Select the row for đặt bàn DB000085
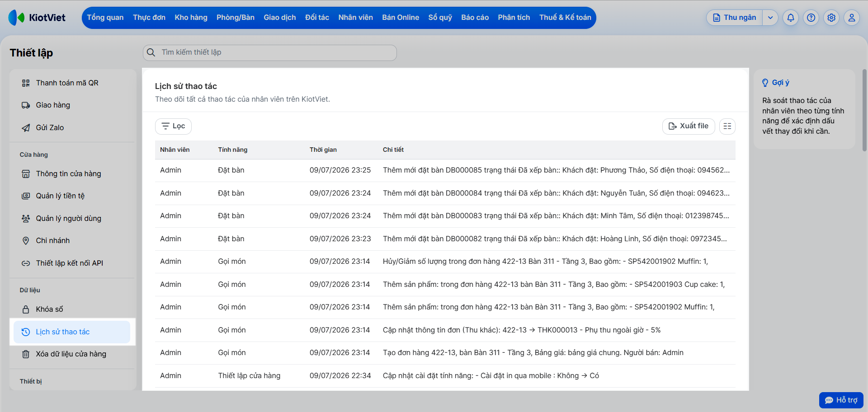 click(445, 170)
